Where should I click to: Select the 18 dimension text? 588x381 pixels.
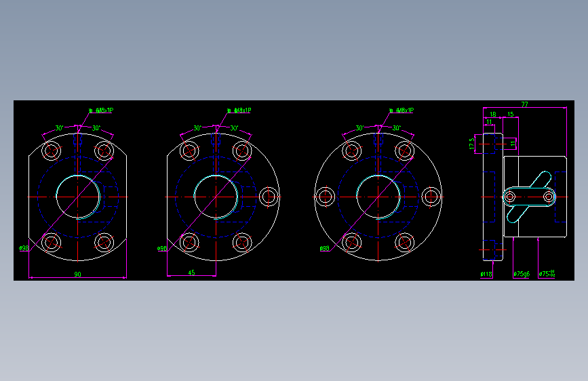493,114
